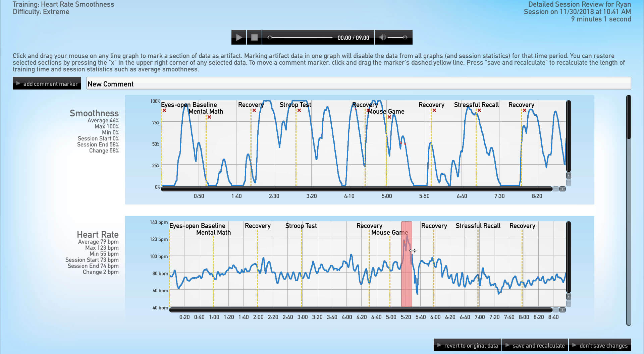Click save and recalculate

click(x=535, y=345)
